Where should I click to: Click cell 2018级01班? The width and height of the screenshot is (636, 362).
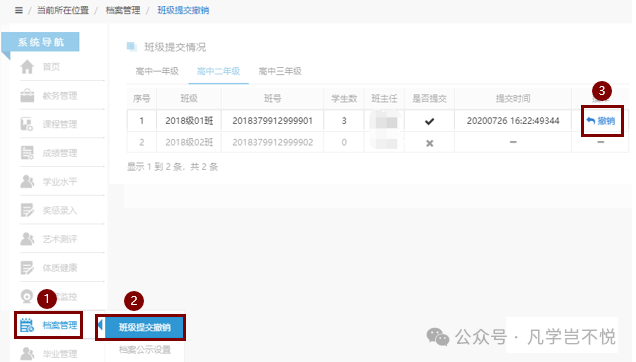189,121
